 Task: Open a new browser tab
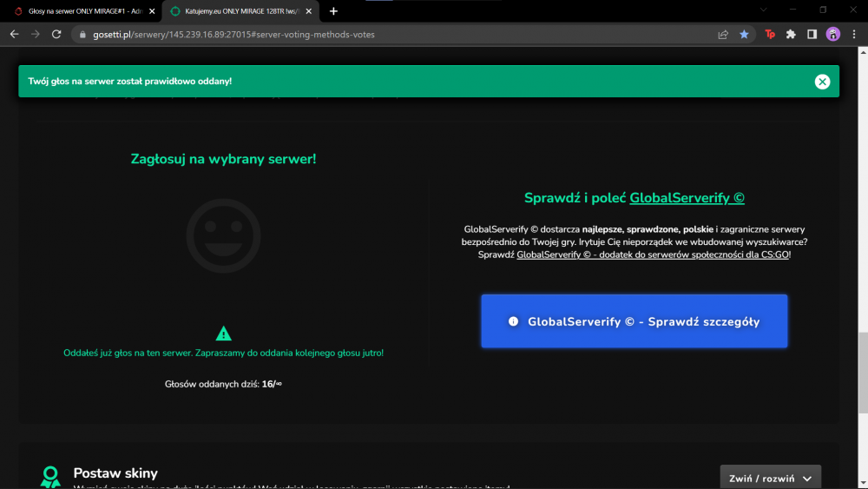tap(333, 11)
